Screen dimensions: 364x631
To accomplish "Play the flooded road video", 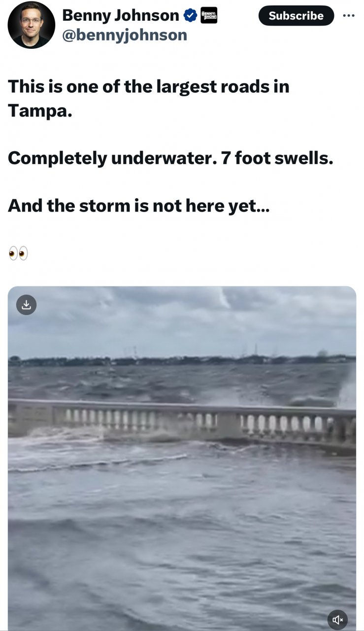I will click(x=182, y=458).
